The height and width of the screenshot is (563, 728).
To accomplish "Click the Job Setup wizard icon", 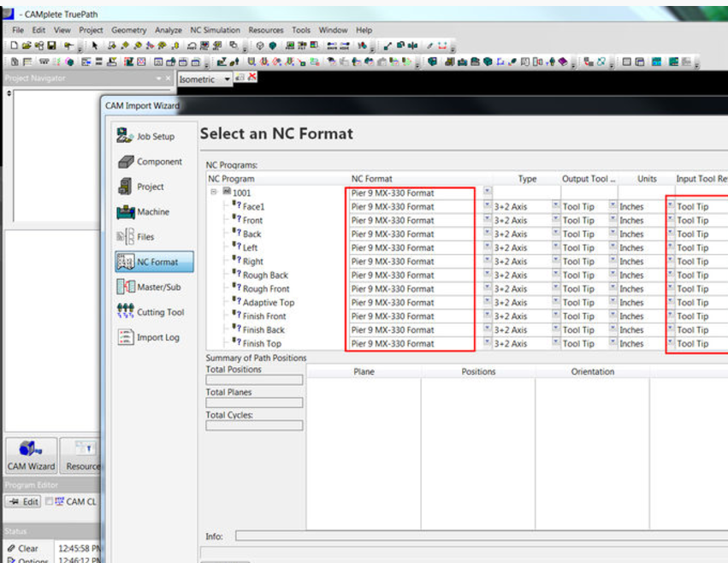I will coord(124,136).
